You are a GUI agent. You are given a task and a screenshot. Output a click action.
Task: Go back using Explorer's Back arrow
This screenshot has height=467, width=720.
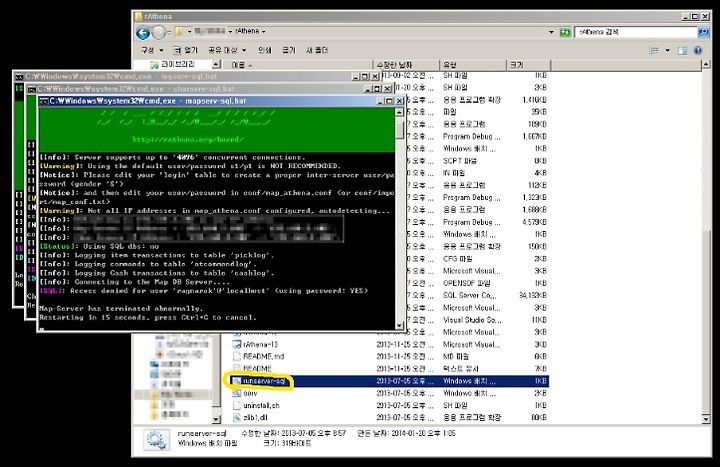[x=144, y=33]
